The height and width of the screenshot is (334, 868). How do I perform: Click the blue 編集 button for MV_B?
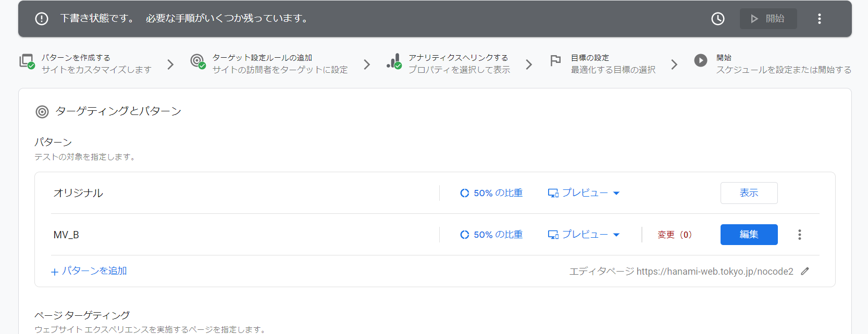pyautogui.click(x=749, y=235)
